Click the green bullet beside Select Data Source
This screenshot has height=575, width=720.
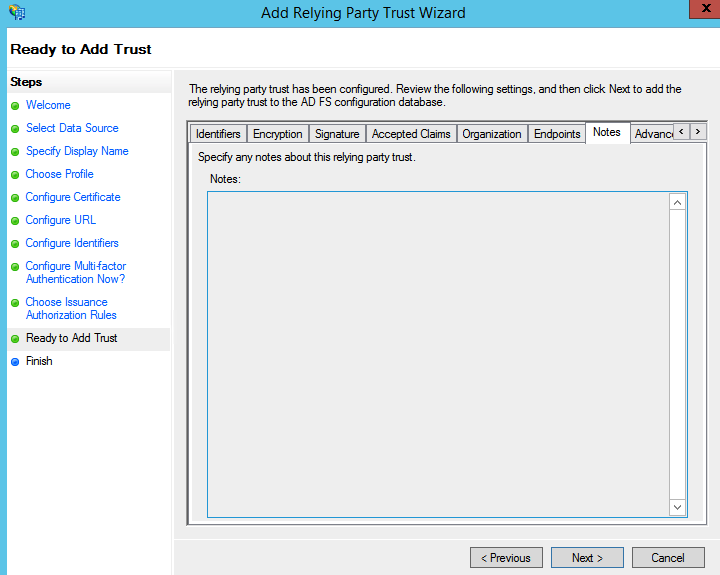pyautogui.click(x=15, y=129)
